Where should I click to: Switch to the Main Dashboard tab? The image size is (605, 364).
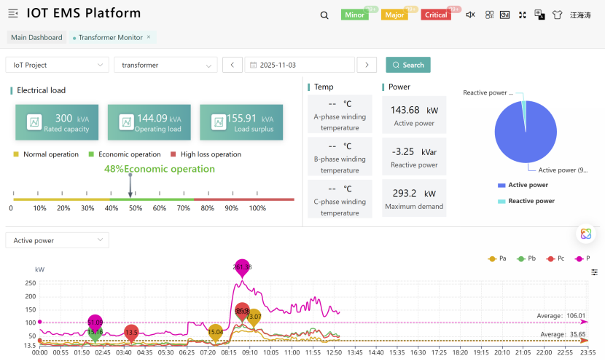click(36, 37)
